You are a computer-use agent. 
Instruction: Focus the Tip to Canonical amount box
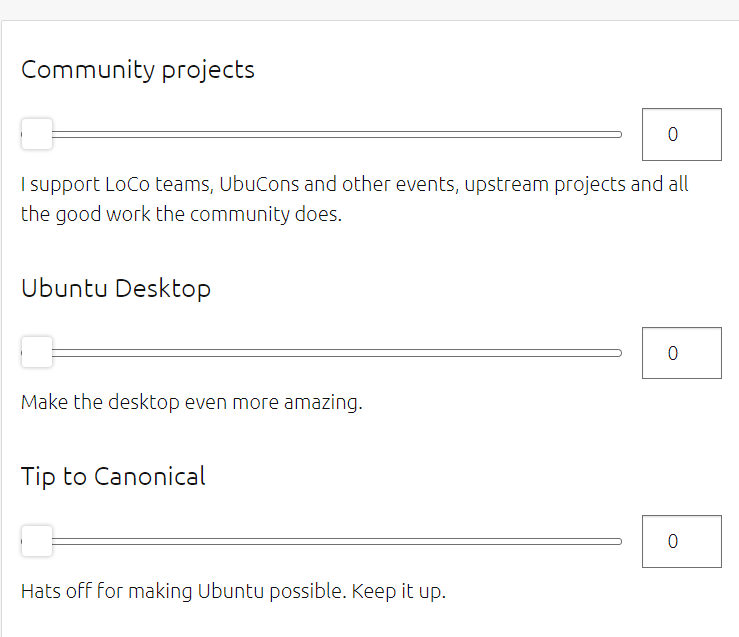[x=681, y=541]
